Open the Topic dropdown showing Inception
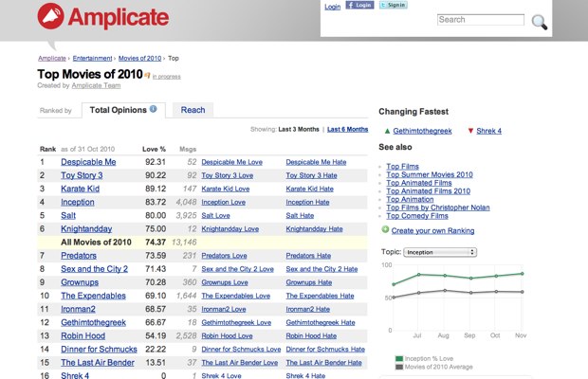This screenshot has height=379, width=588. point(440,252)
